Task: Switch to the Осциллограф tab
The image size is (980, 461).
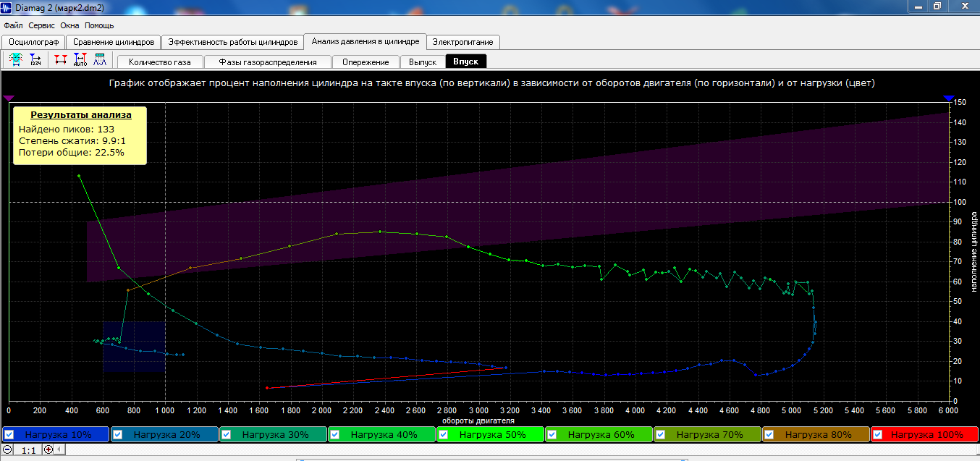Action: pyautogui.click(x=33, y=42)
